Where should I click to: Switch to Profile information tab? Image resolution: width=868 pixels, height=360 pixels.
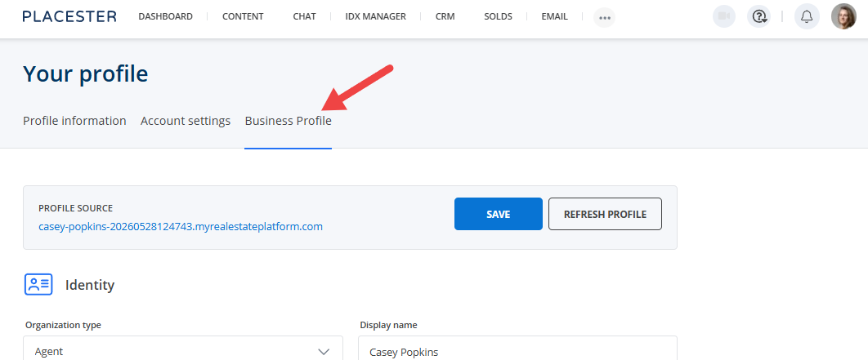coord(74,121)
